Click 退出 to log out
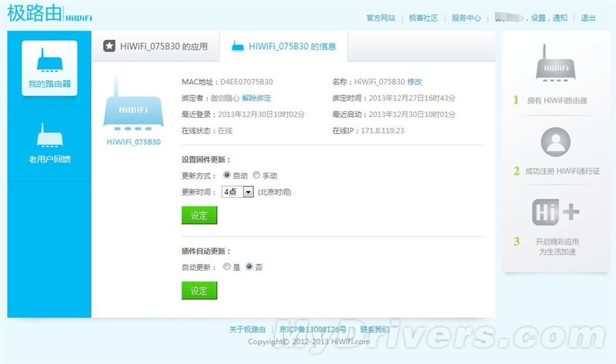616x364 pixels. pos(588,18)
